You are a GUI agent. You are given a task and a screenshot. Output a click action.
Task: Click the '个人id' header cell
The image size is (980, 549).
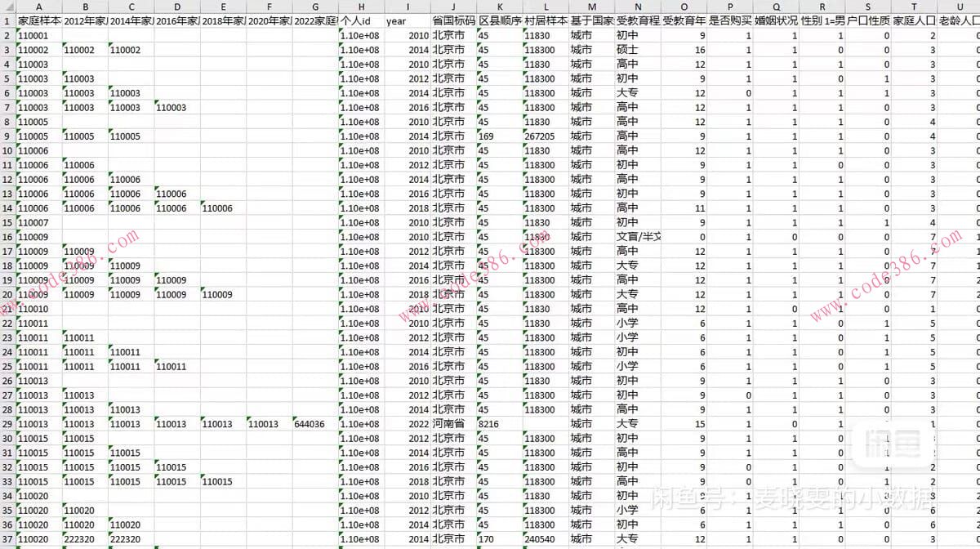pos(361,20)
